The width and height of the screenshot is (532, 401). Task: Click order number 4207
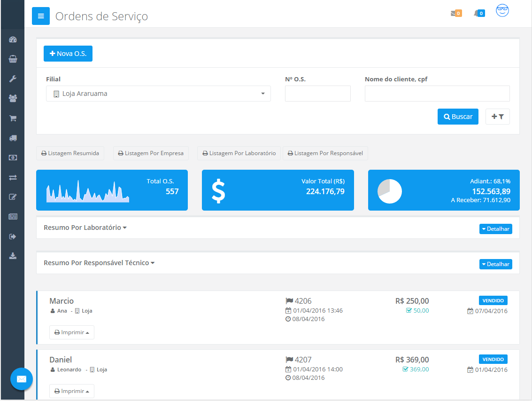303,360
